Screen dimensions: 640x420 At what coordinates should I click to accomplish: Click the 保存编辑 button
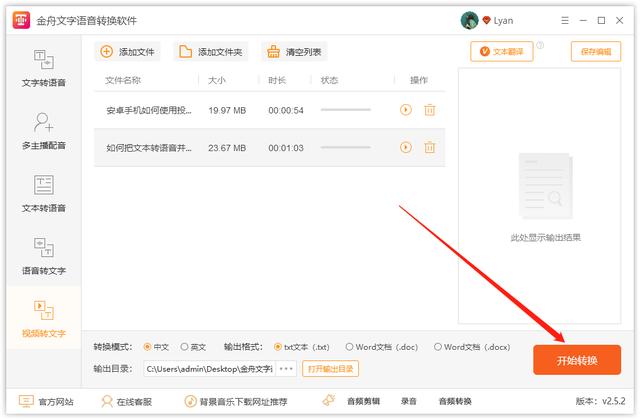point(596,51)
